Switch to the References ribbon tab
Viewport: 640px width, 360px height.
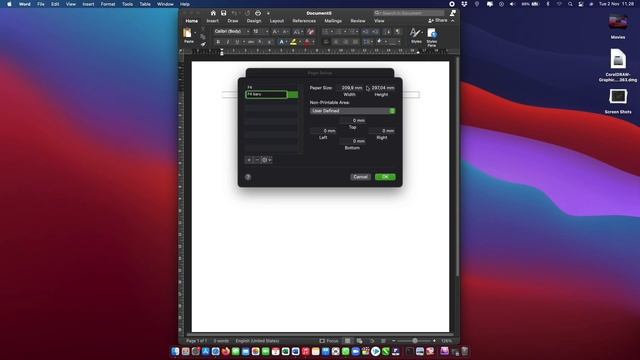(x=304, y=21)
